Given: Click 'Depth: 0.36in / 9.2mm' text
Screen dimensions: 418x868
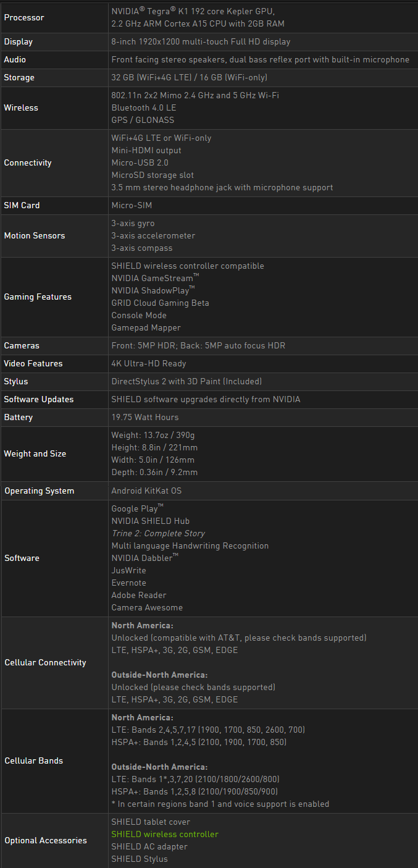Looking at the screenshot, I should (x=154, y=472).
